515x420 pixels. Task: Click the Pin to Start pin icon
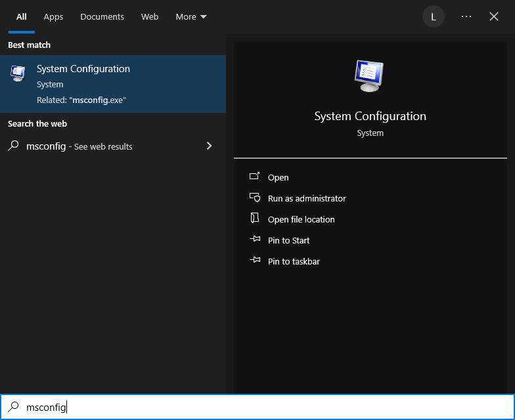pos(255,239)
